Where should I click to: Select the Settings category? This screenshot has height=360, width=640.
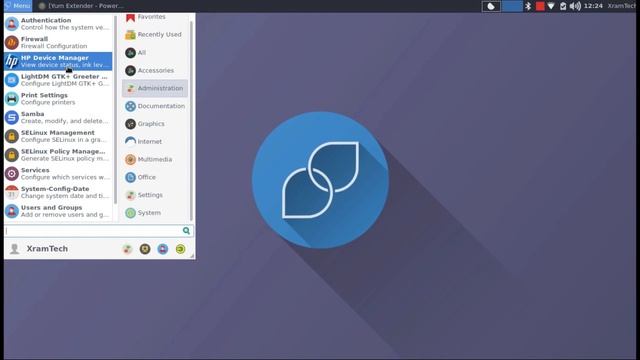(x=155, y=195)
